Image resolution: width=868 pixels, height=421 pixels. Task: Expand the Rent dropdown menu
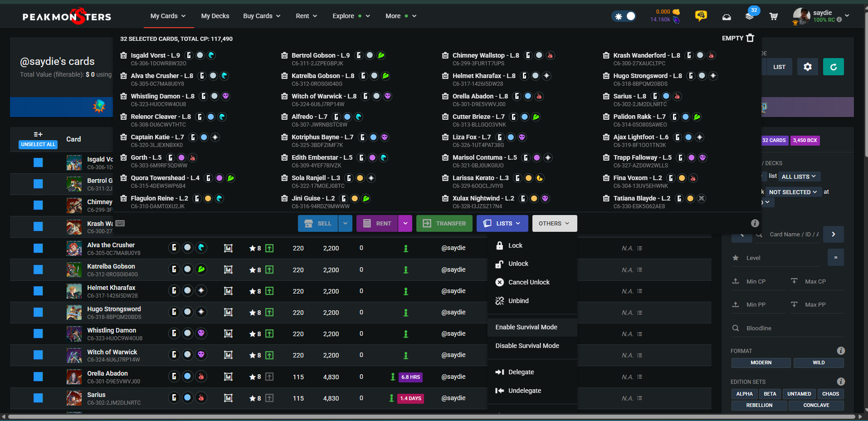pyautogui.click(x=307, y=16)
